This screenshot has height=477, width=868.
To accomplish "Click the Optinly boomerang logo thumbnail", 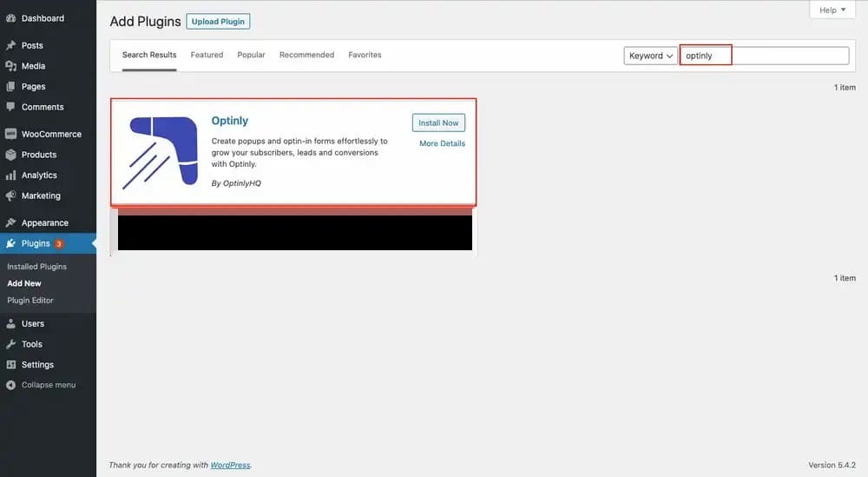I will (x=161, y=152).
